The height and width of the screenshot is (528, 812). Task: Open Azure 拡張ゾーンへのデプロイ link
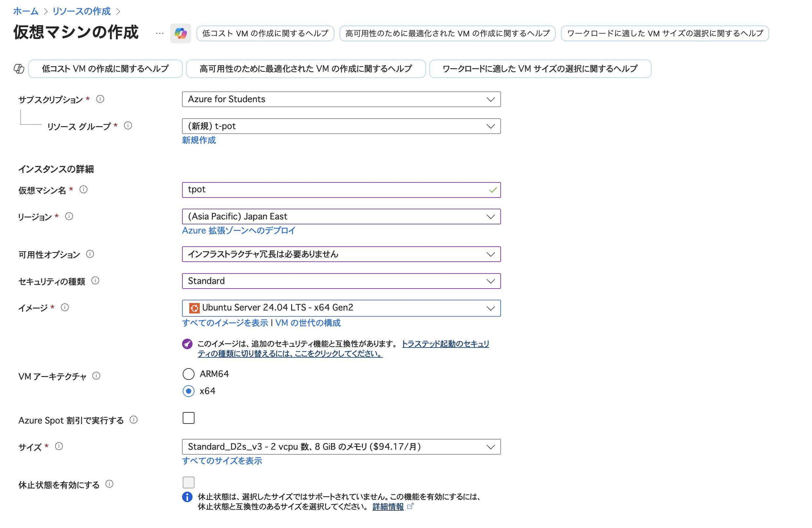(x=239, y=231)
